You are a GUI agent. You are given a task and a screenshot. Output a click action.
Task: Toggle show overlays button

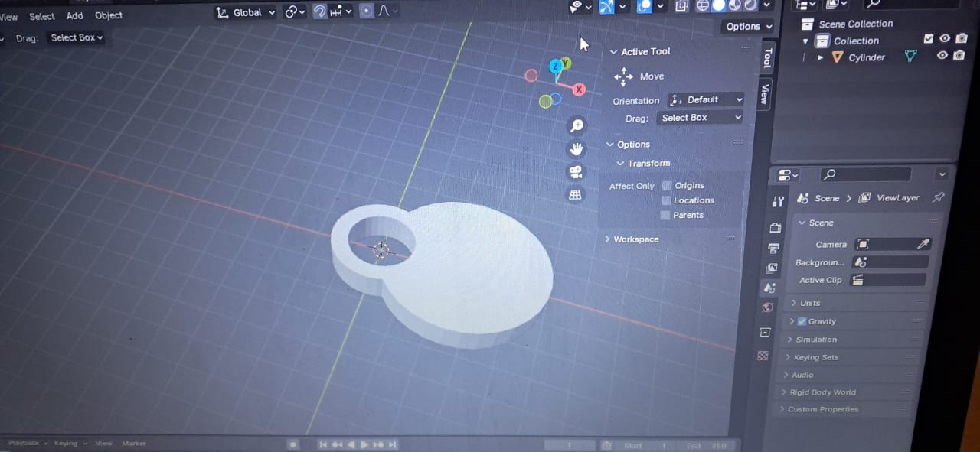645,6
